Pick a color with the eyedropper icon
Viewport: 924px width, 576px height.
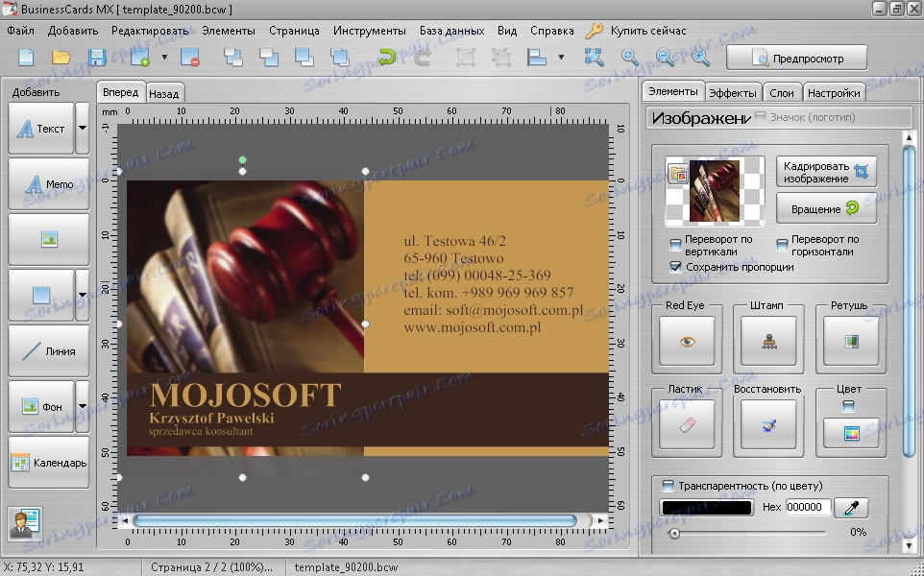[x=850, y=507]
